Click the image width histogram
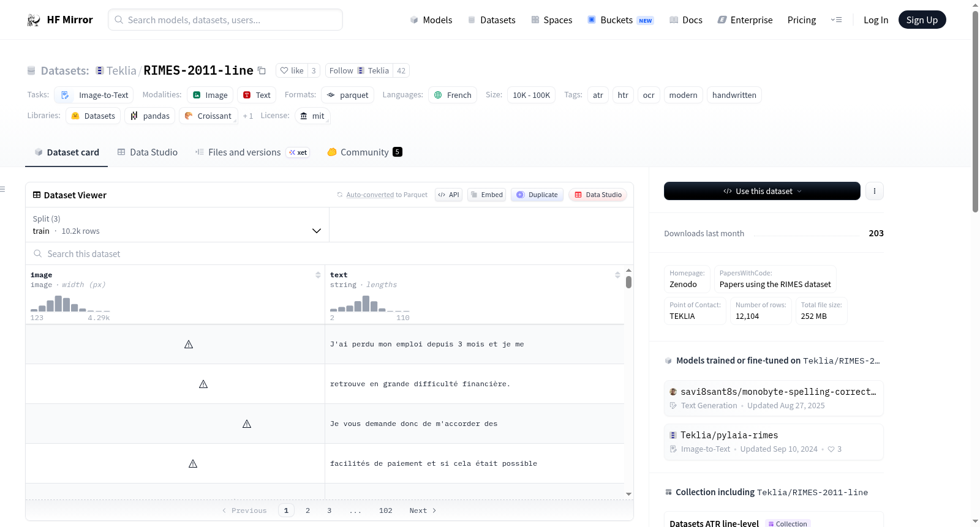This screenshot has height=527, width=980. click(70, 304)
